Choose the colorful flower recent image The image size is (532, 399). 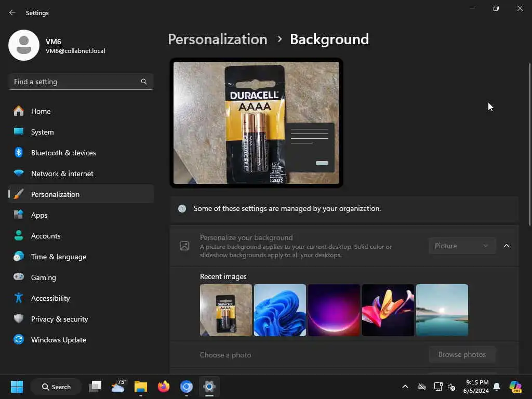point(388,310)
